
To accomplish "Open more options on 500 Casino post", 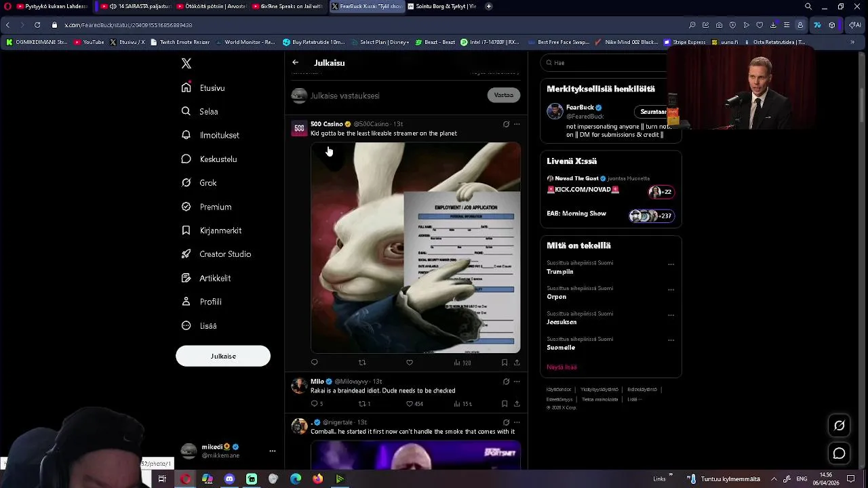I will click(517, 124).
